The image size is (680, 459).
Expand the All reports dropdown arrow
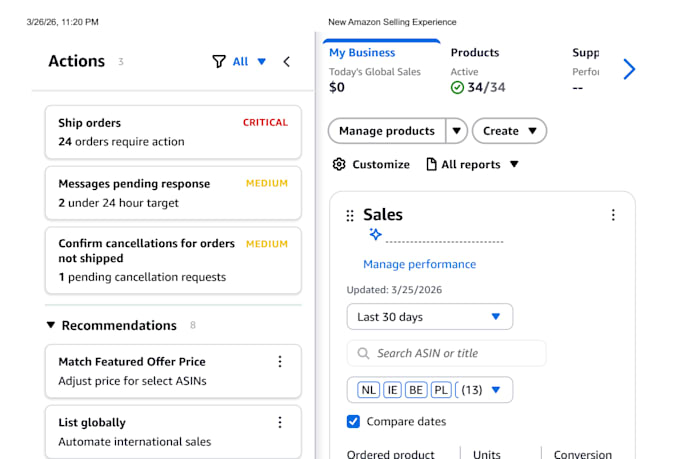[x=514, y=164]
